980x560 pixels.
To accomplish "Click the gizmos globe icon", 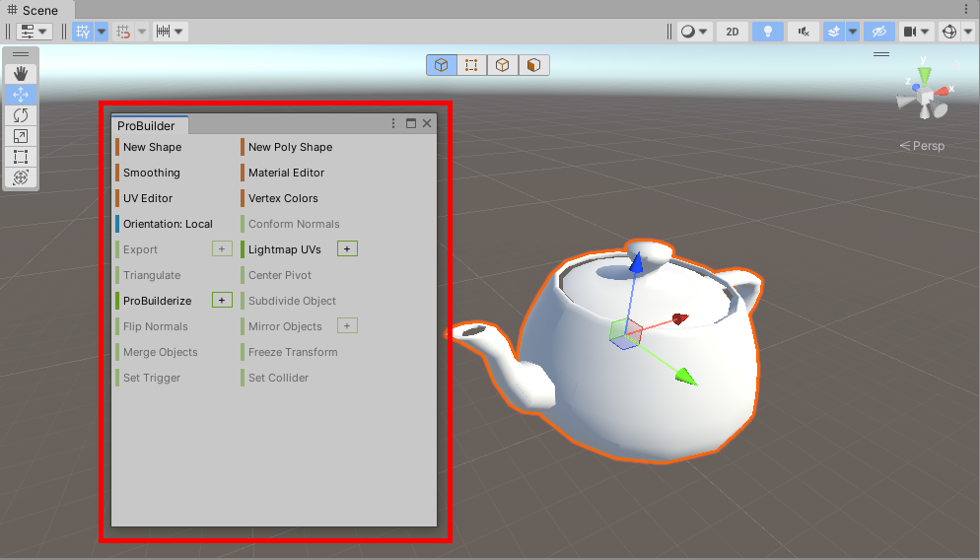I will 949,32.
